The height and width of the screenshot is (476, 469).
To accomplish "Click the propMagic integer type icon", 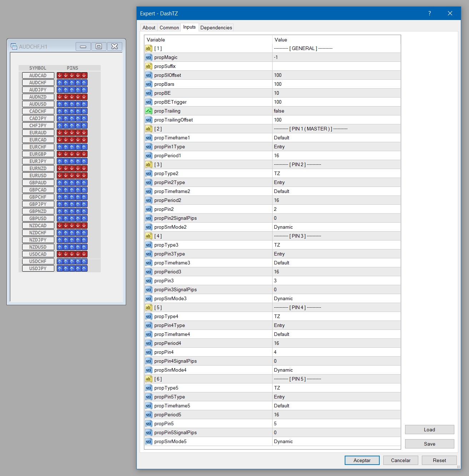I will (149, 57).
